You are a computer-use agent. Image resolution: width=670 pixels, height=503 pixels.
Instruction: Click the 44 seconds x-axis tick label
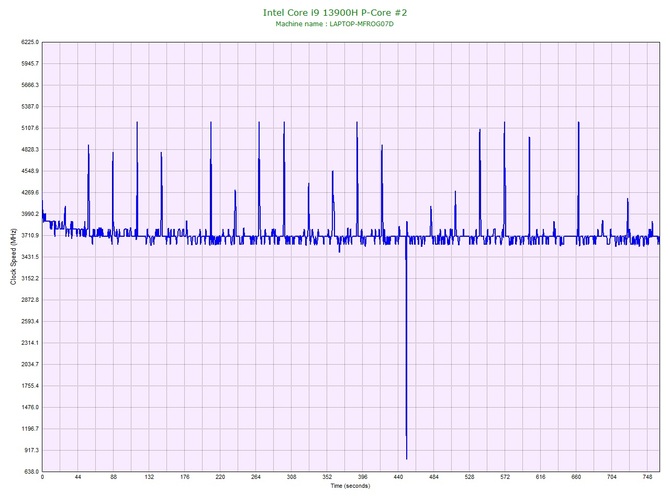(x=78, y=477)
